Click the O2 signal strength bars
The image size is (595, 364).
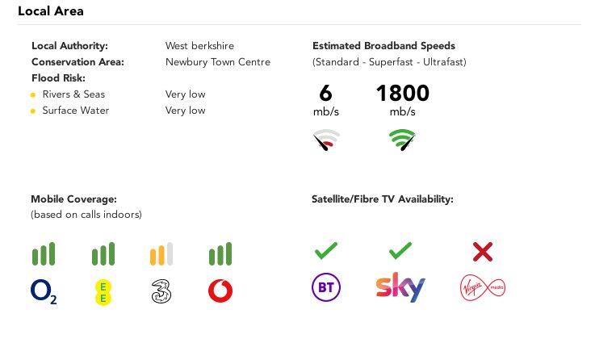(x=44, y=254)
